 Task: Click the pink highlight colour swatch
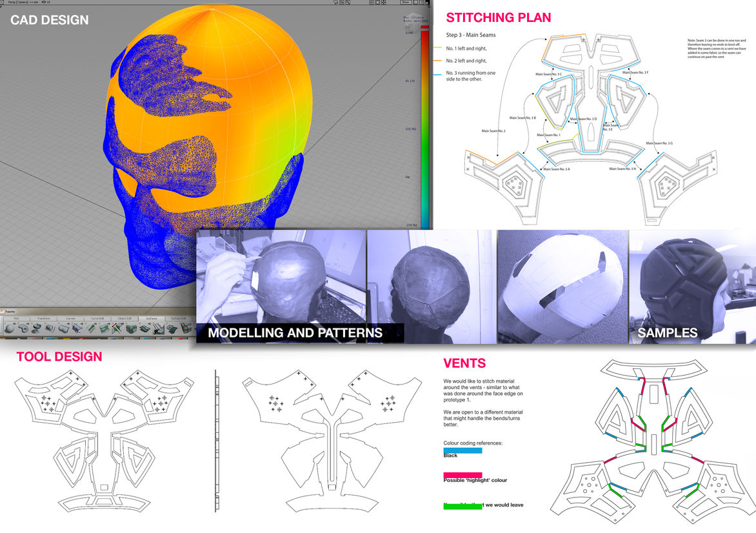click(x=463, y=475)
